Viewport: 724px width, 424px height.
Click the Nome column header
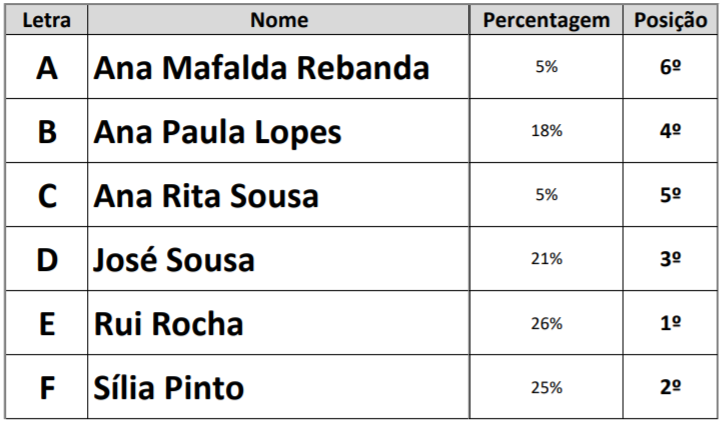point(279,20)
